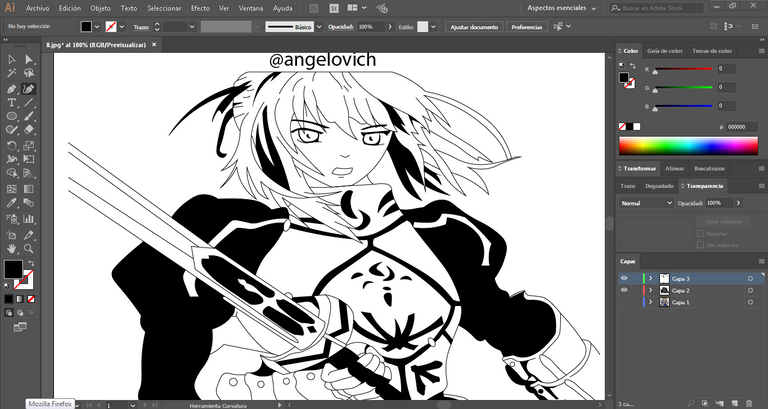Select the Lasso tool
This screenshot has height=409, width=768.
[29, 73]
